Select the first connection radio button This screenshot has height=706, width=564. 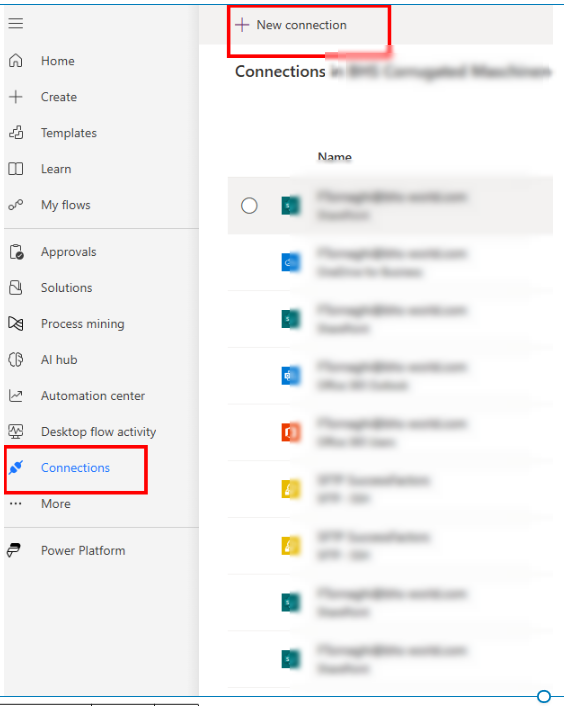tap(249, 206)
